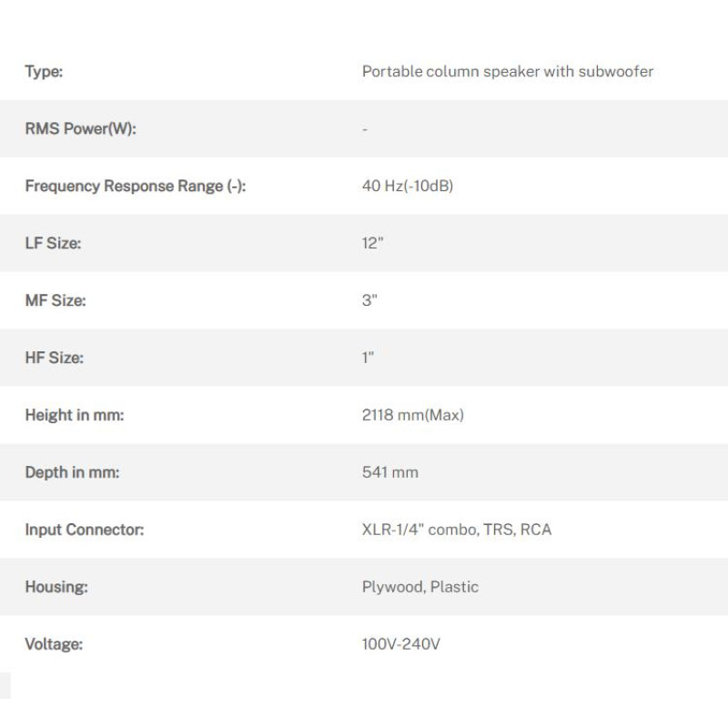Click the 'Height in mm:' label
The width and height of the screenshot is (728, 728).
pos(75,415)
